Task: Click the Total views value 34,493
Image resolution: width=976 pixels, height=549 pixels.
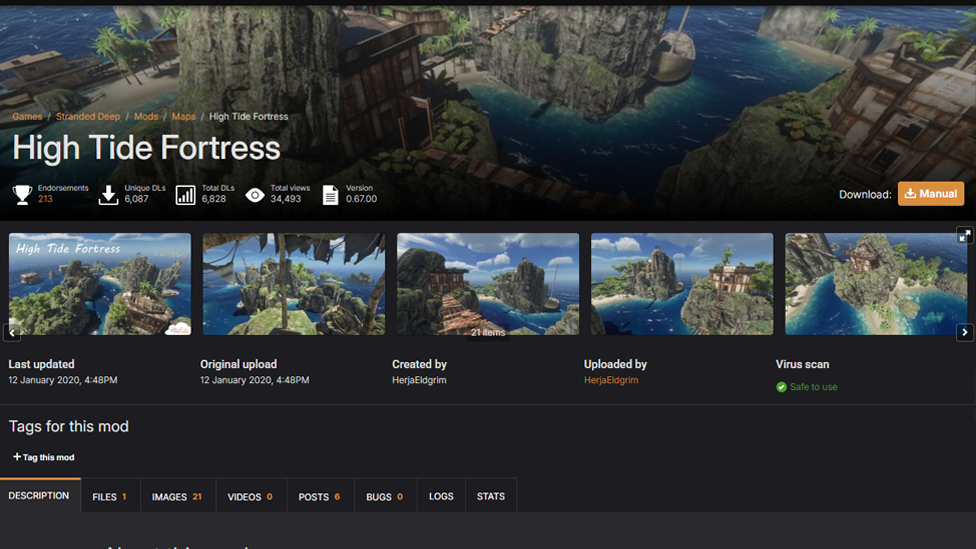Action: point(286,199)
